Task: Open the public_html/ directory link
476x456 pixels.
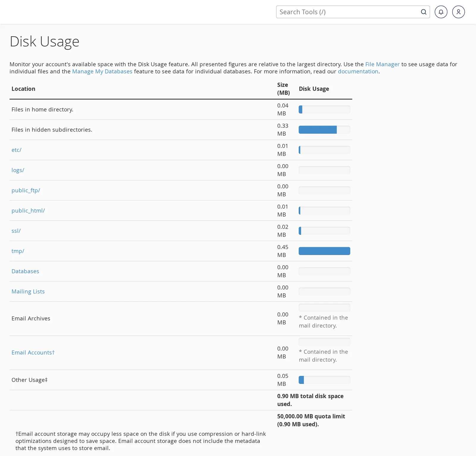Action: pos(28,211)
